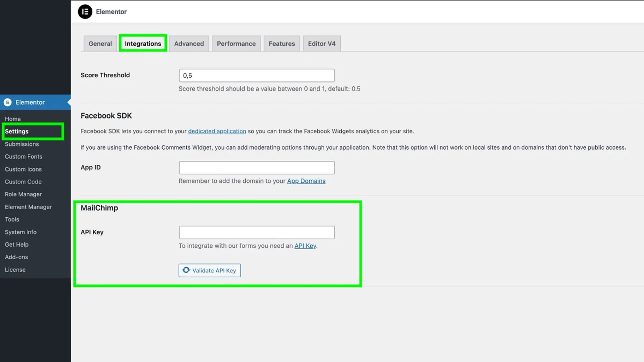Open System Info in the sidebar

pyautogui.click(x=21, y=232)
